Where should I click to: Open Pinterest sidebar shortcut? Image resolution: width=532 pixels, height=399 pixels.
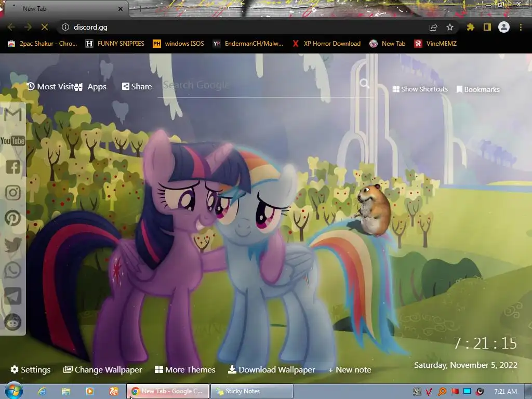pos(13,218)
